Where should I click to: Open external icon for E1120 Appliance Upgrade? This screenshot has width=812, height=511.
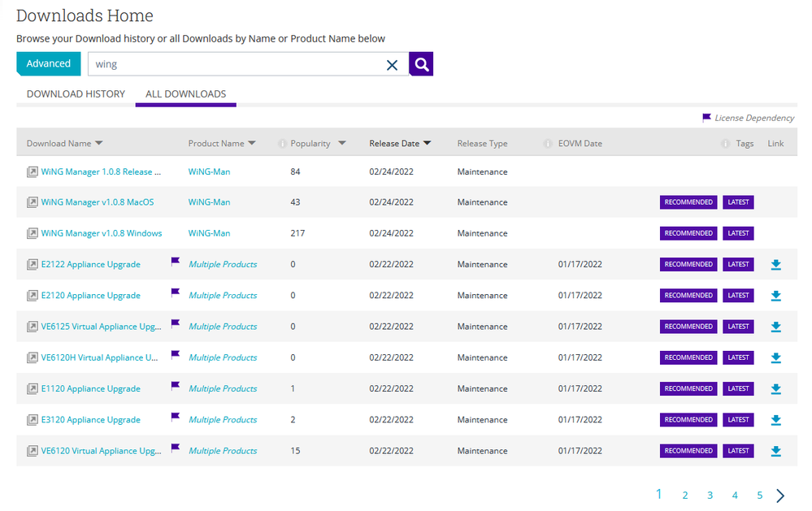[33, 388]
